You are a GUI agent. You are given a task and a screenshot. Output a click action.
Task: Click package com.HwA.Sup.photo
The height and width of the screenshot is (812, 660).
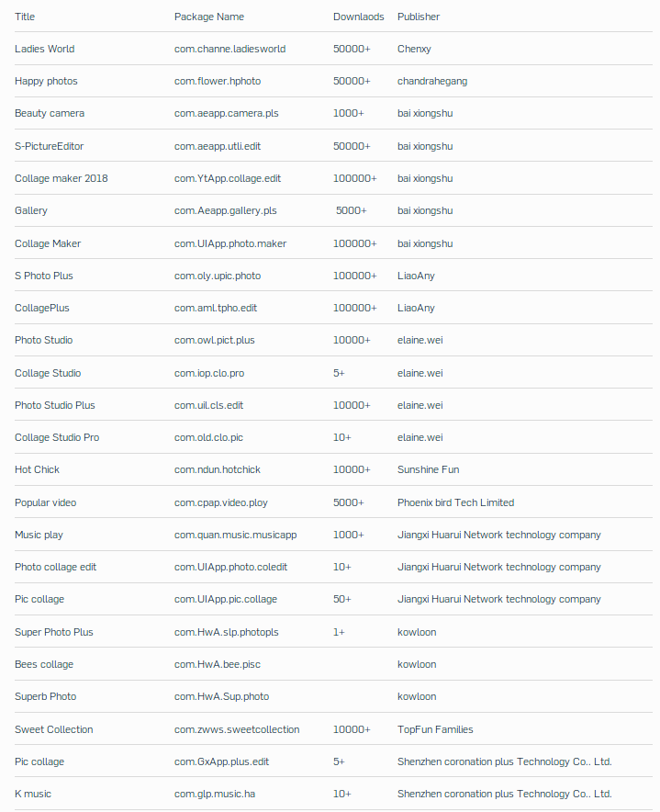[x=221, y=696]
